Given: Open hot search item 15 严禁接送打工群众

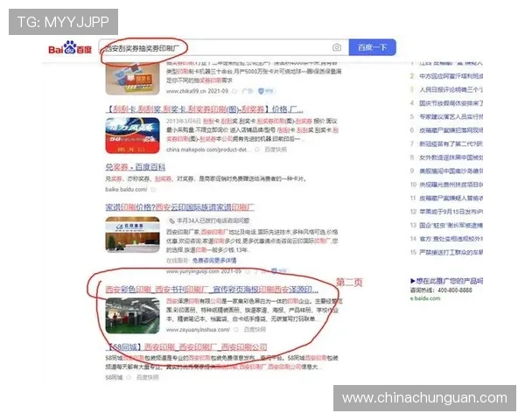Looking at the screenshot, I should tap(451, 252).
